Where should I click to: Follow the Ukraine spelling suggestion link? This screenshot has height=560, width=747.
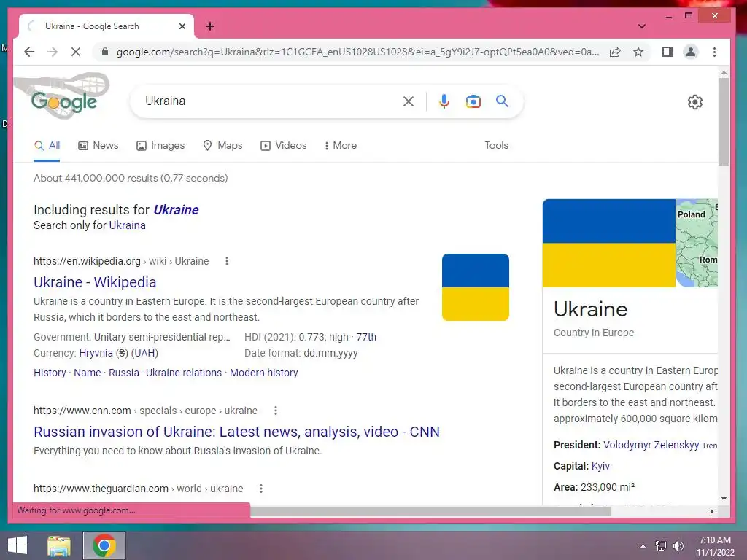[176, 209]
